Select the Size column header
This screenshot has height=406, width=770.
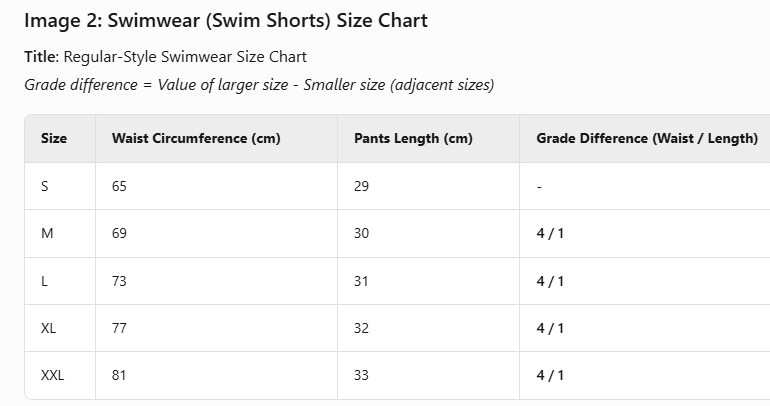[x=54, y=138]
